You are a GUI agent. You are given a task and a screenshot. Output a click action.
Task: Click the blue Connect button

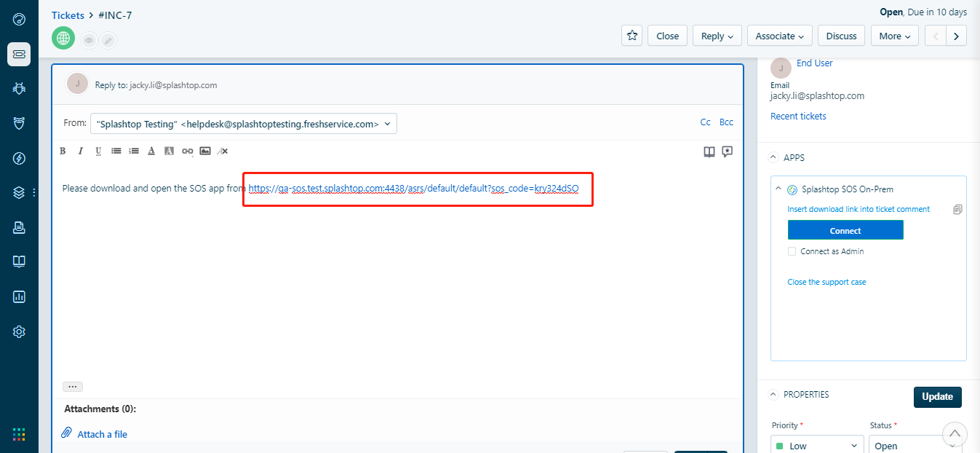845,230
